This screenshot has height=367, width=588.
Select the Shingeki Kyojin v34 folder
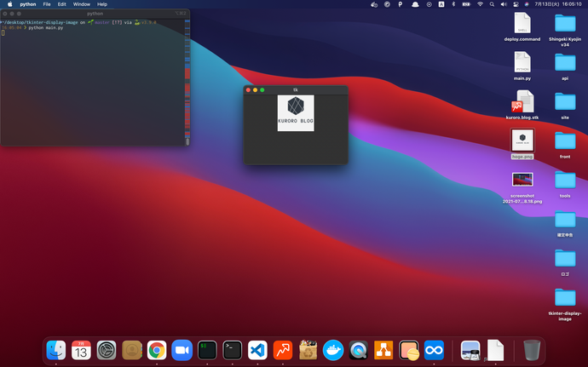click(565, 29)
